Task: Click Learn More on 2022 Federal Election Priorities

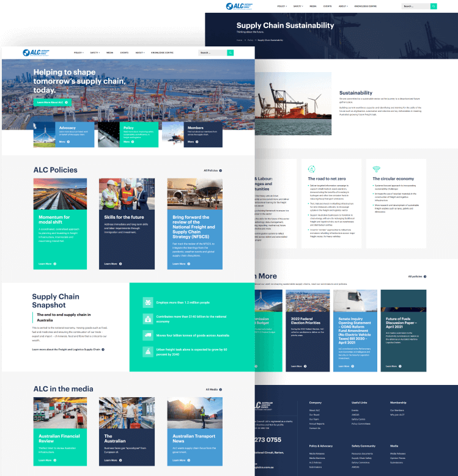Action: click(298, 366)
